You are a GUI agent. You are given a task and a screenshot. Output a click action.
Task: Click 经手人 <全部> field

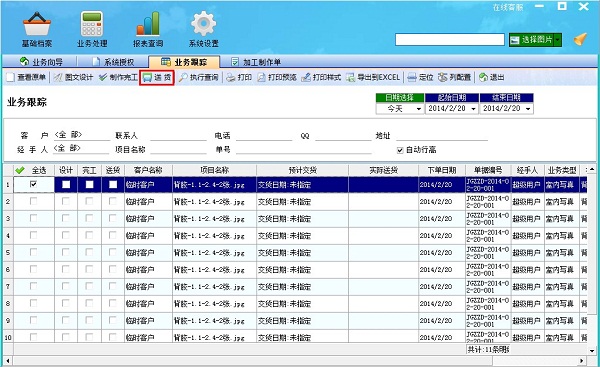click(x=81, y=148)
